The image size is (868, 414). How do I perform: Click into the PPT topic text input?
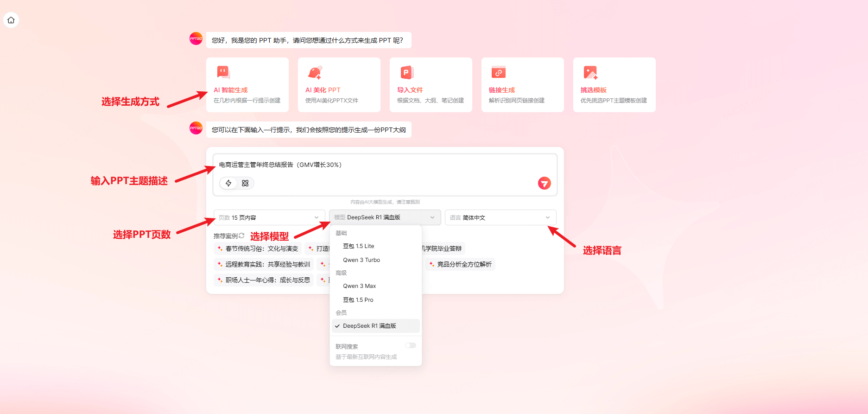click(x=385, y=165)
